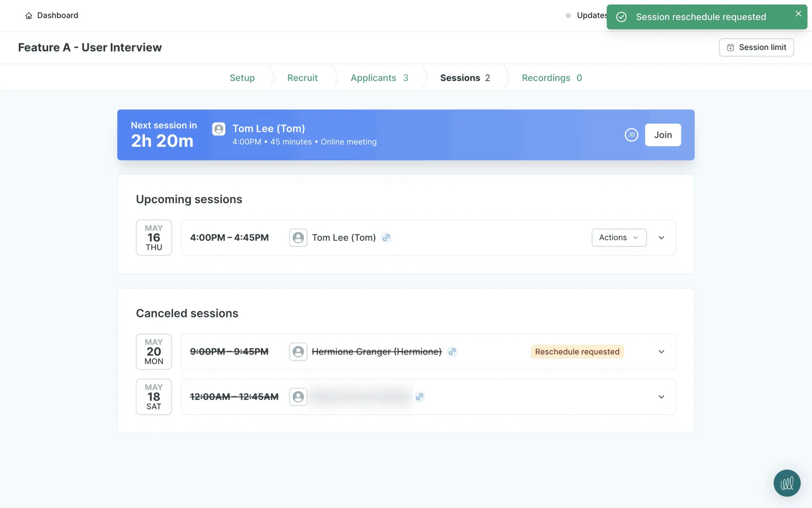Dismiss the session reschedule notification
The height and width of the screenshot is (508, 812).
click(x=798, y=14)
